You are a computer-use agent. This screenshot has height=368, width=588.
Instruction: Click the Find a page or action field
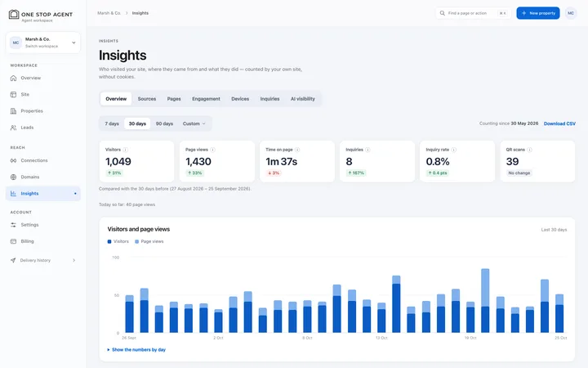click(x=473, y=13)
